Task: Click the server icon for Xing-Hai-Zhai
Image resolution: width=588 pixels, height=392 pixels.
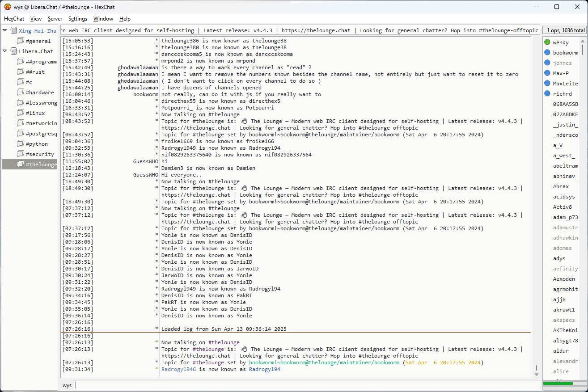Action: 13,31
